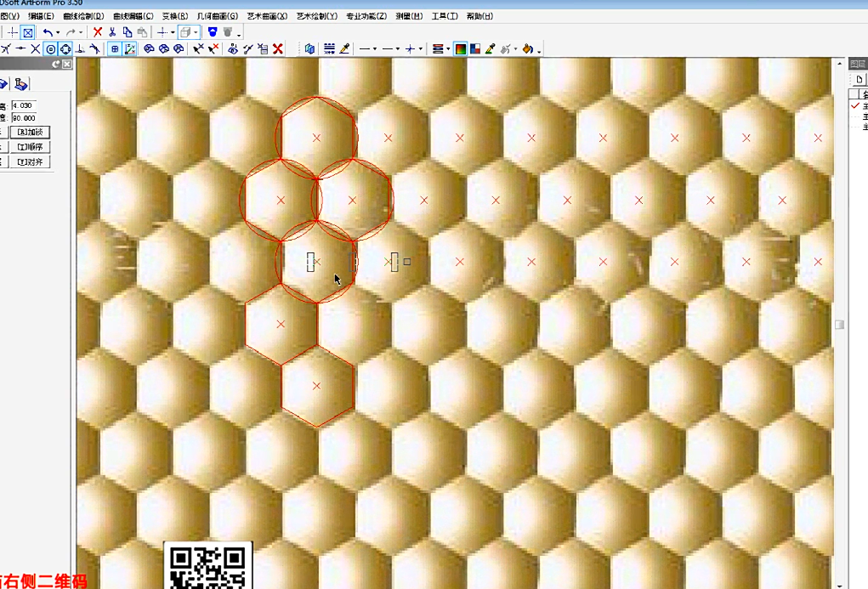
Task: Open the 测量(M) menu
Action: click(x=409, y=16)
